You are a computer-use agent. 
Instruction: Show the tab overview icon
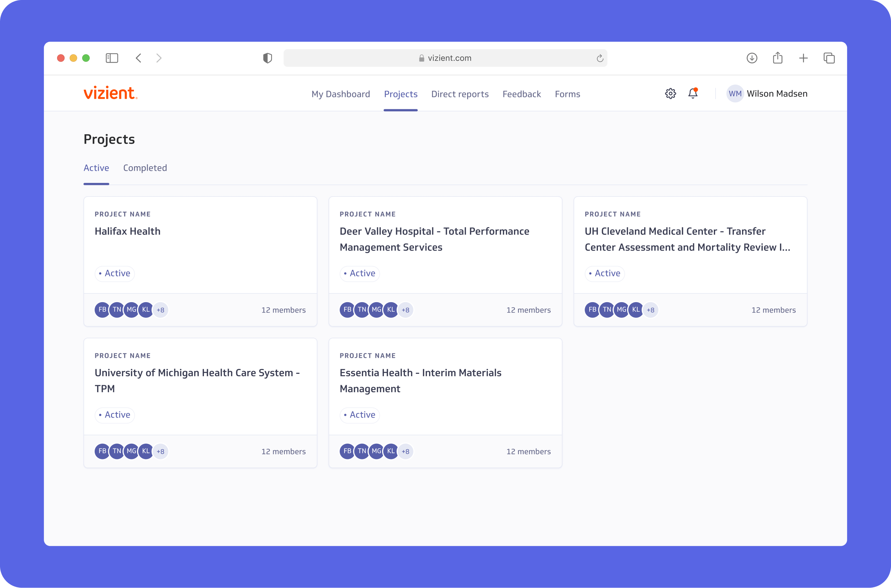(x=829, y=58)
